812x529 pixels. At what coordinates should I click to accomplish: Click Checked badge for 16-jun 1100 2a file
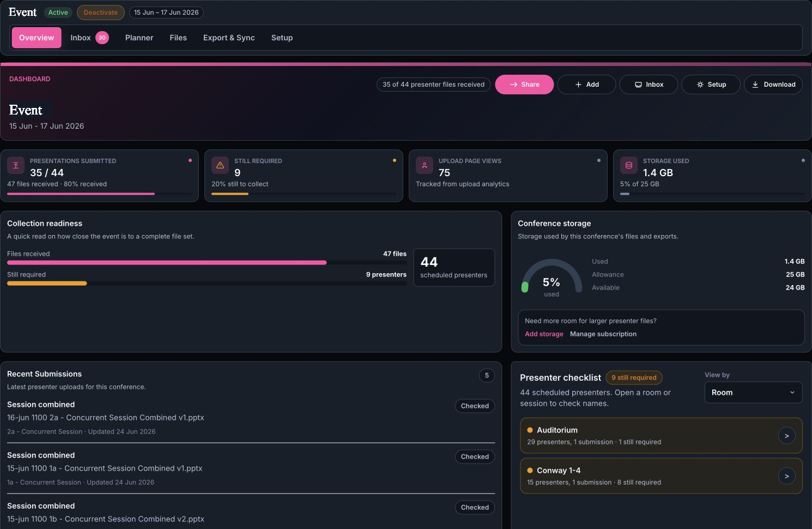pyautogui.click(x=475, y=406)
